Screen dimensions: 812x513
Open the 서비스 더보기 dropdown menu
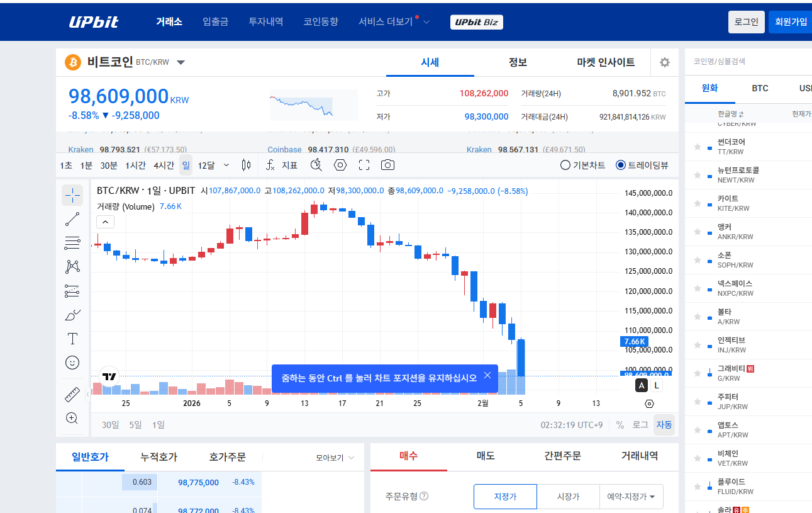pos(393,22)
